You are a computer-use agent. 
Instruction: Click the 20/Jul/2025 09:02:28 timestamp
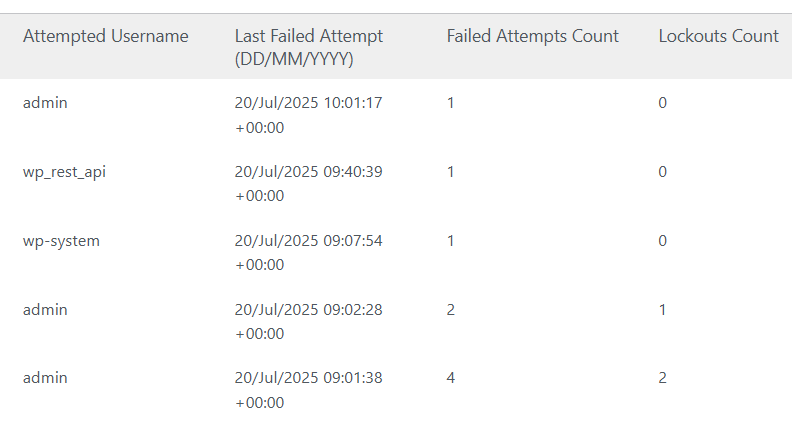309,321
